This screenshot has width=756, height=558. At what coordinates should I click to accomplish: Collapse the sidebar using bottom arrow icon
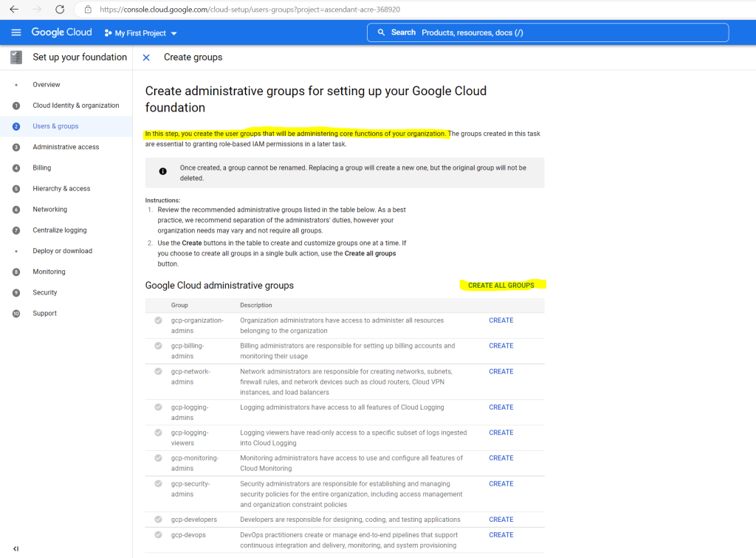pyautogui.click(x=16, y=548)
